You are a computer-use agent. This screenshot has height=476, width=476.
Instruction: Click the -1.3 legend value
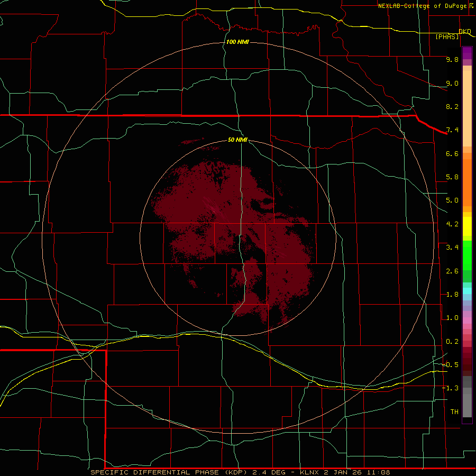pyautogui.click(x=451, y=388)
